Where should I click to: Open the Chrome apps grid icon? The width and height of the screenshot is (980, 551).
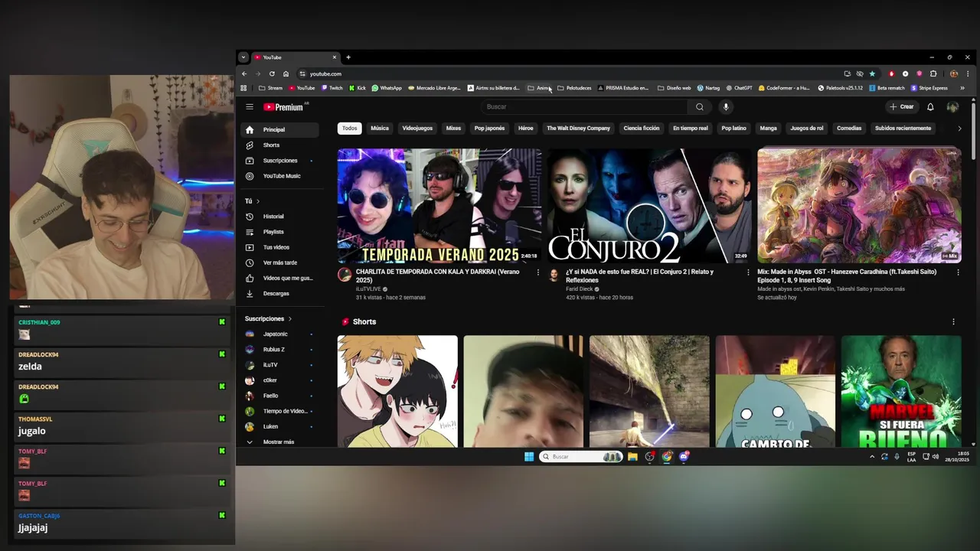tap(243, 88)
